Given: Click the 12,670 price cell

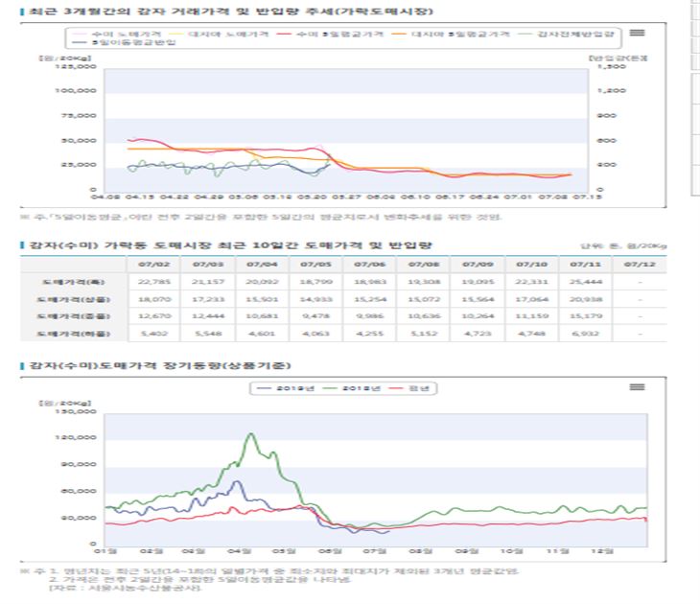Looking at the screenshot, I should coord(154,316).
